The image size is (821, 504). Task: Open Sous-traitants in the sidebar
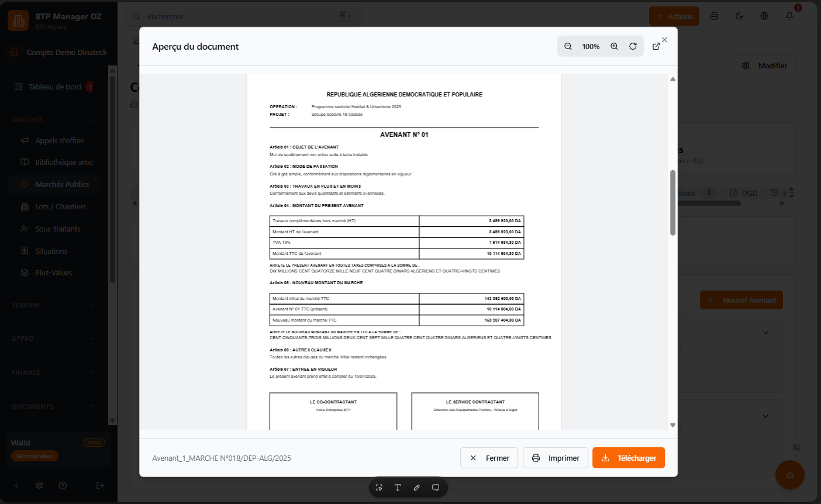54,229
